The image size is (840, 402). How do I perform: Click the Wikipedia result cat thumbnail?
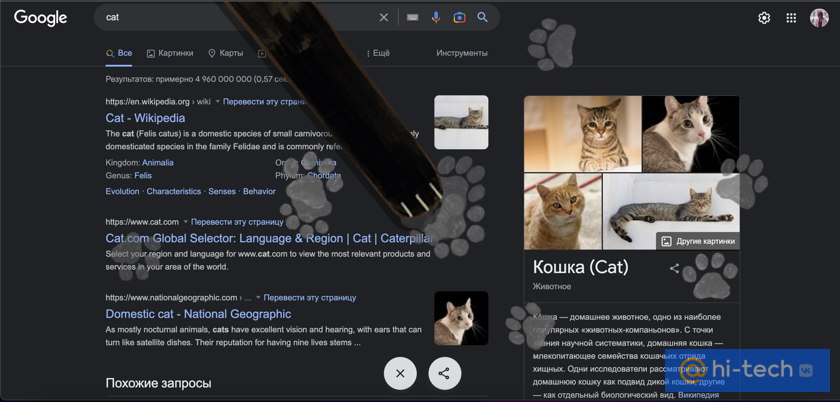click(461, 122)
